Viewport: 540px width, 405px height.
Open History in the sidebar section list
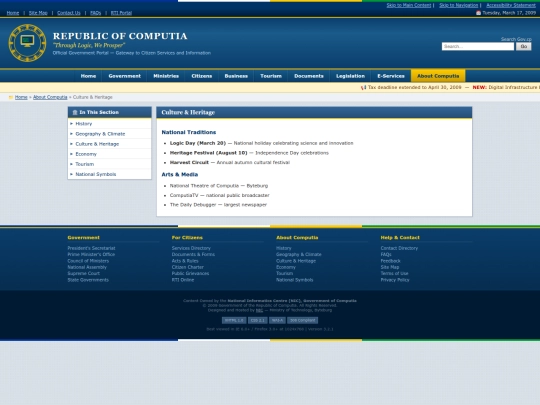click(x=84, y=124)
